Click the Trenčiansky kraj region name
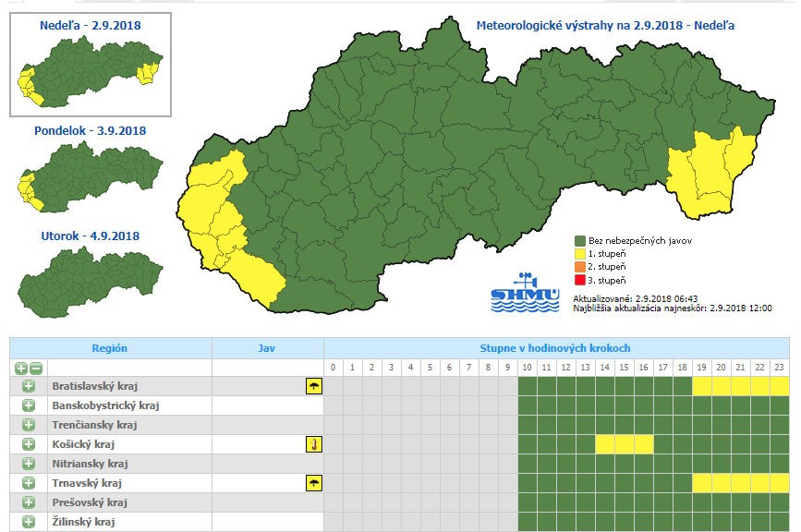This screenshot has height=532, width=801. pyautogui.click(x=93, y=425)
